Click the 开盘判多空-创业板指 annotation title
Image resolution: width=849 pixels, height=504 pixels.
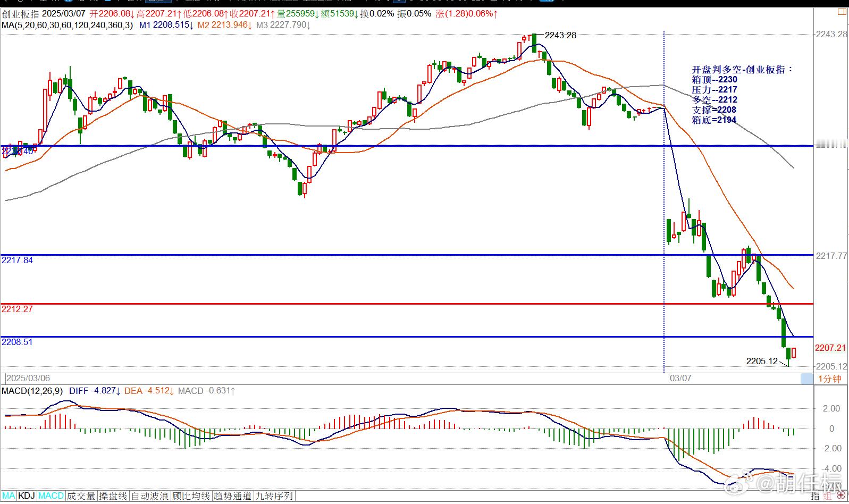point(742,70)
